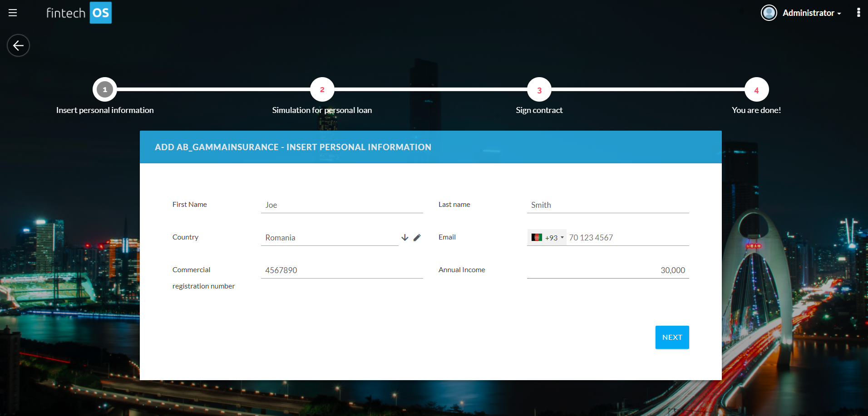868x416 pixels.
Task: Click the Commercial registration number field
Action: [x=341, y=270]
